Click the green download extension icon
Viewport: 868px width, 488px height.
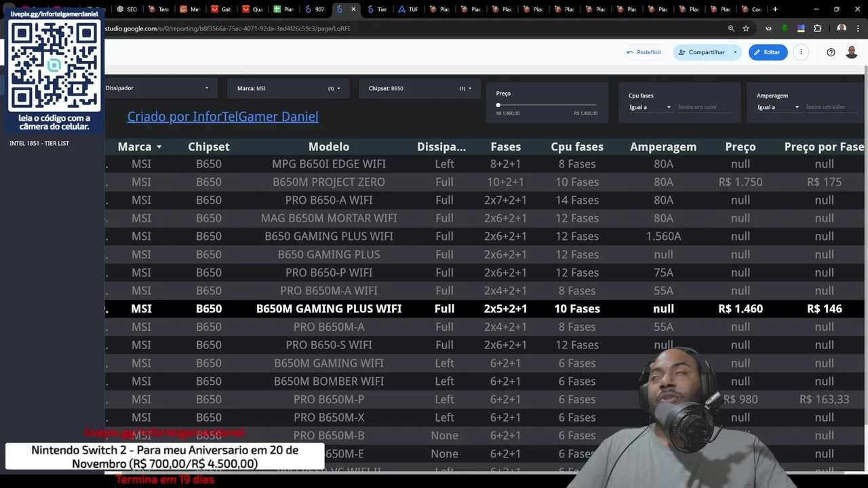pos(785,28)
